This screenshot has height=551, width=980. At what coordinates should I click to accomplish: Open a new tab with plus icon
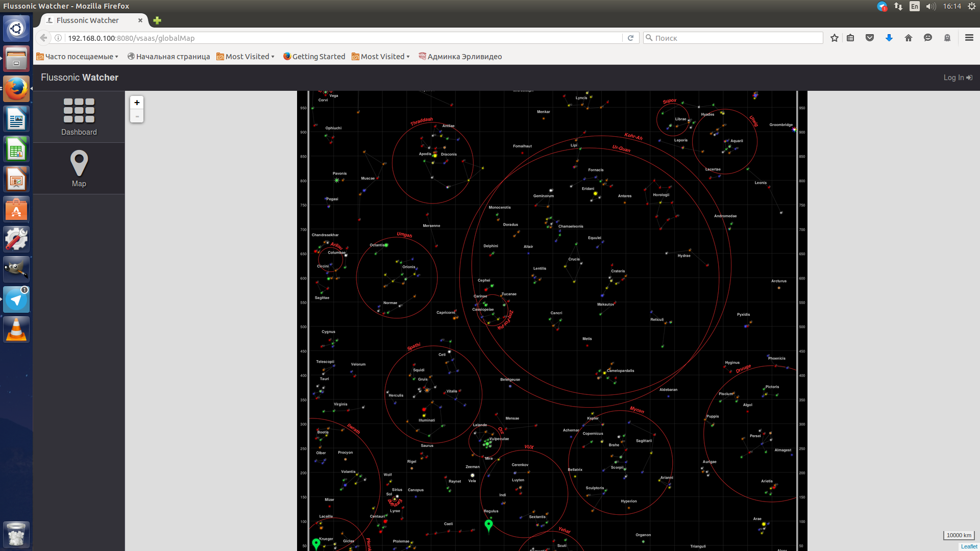pyautogui.click(x=157, y=20)
